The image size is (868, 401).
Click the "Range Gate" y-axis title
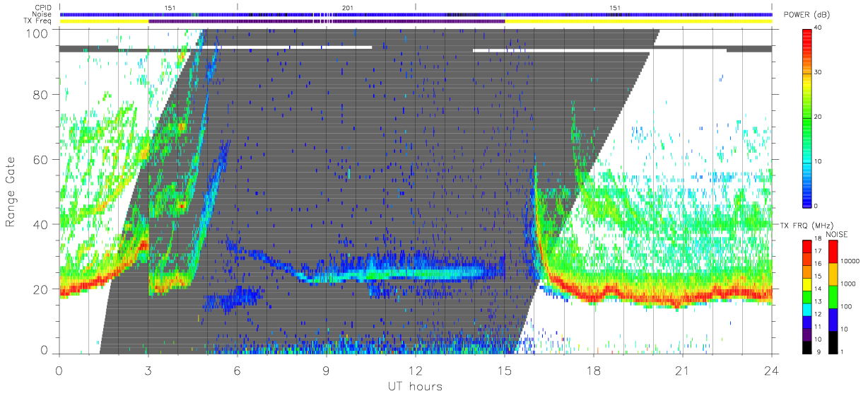(x=11, y=191)
